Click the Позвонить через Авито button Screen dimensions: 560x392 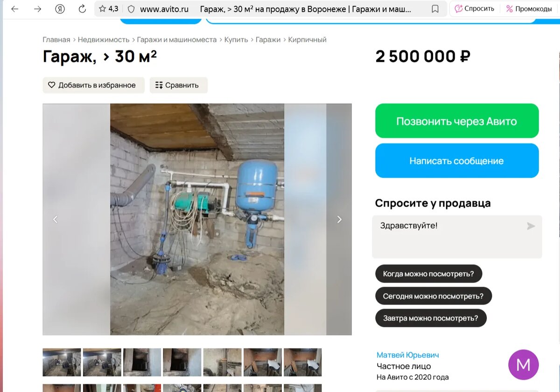pos(457,121)
